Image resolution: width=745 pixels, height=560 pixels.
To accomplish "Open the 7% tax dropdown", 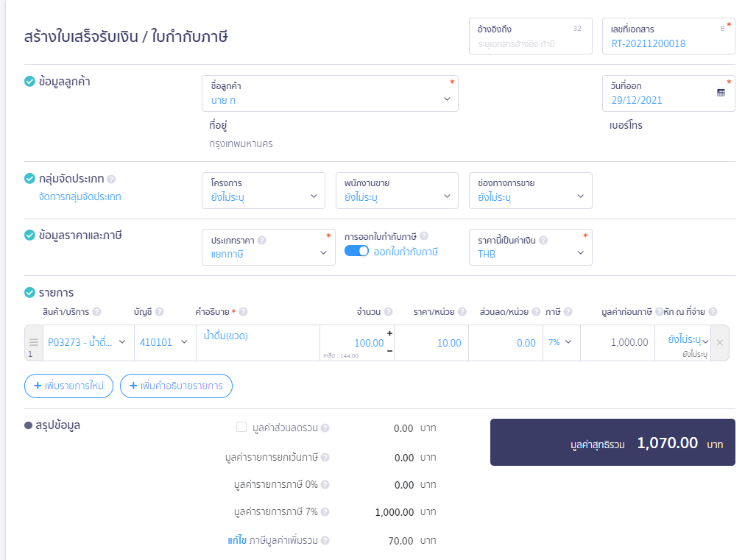I will pos(561,342).
